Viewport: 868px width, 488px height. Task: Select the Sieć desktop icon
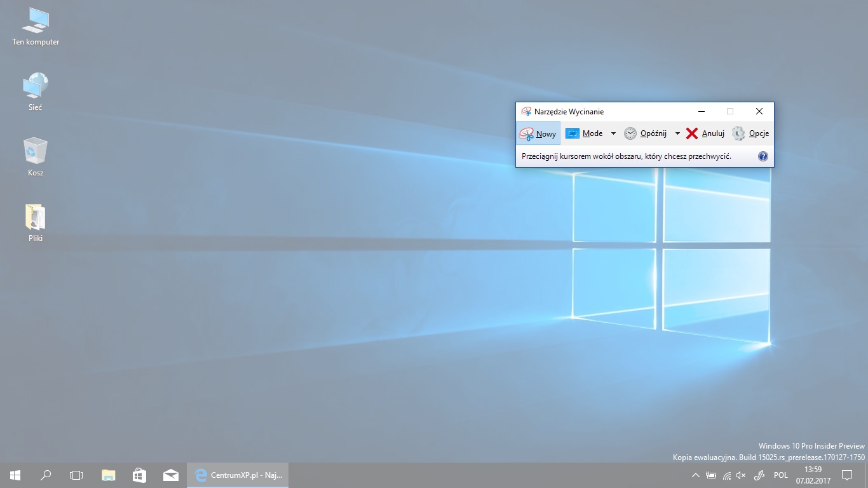[x=36, y=92]
